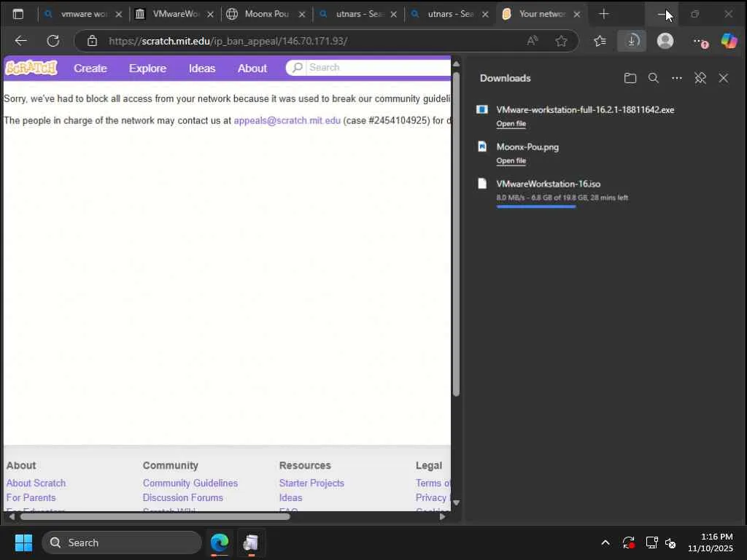
Task: Open Discussion Forums footer link
Action: (x=183, y=497)
